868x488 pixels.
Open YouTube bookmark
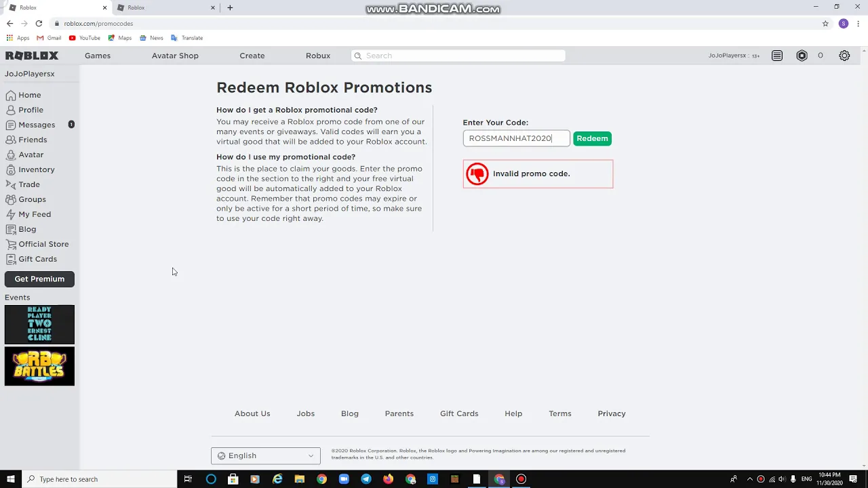point(85,38)
